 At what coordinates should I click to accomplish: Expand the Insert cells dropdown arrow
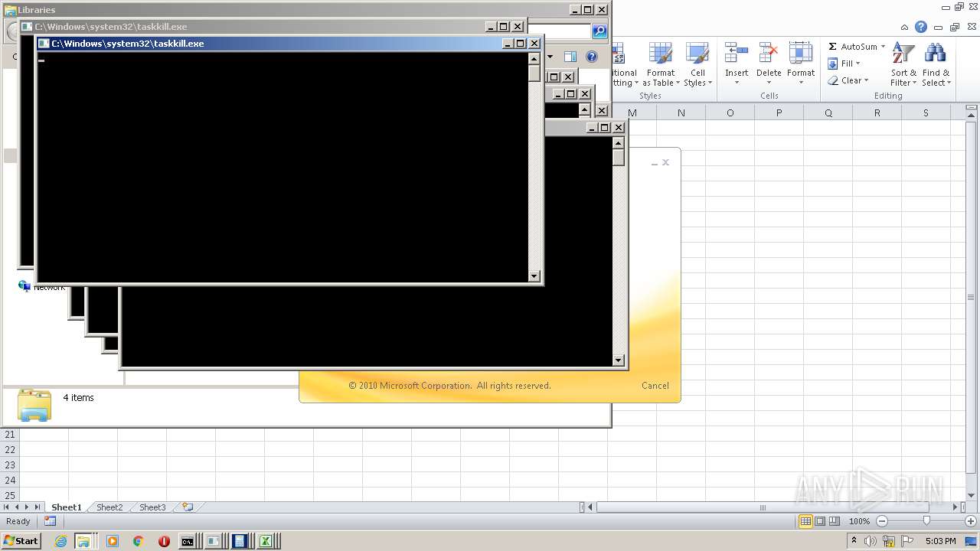tap(737, 83)
